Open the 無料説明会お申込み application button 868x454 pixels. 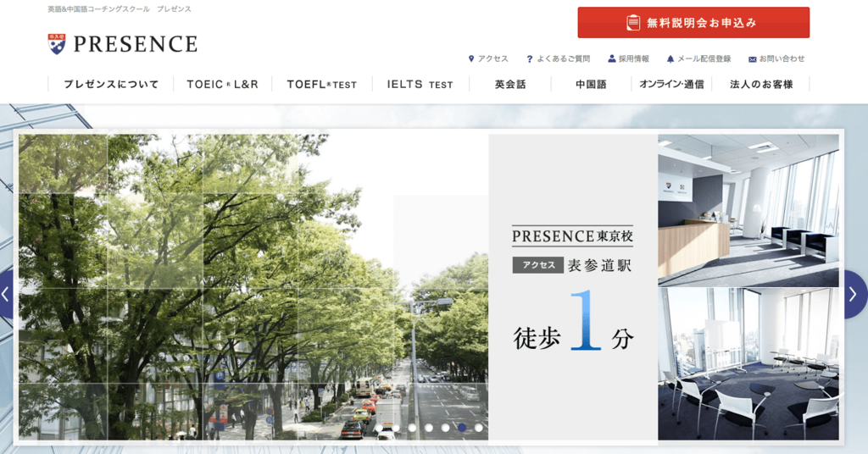[693, 23]
